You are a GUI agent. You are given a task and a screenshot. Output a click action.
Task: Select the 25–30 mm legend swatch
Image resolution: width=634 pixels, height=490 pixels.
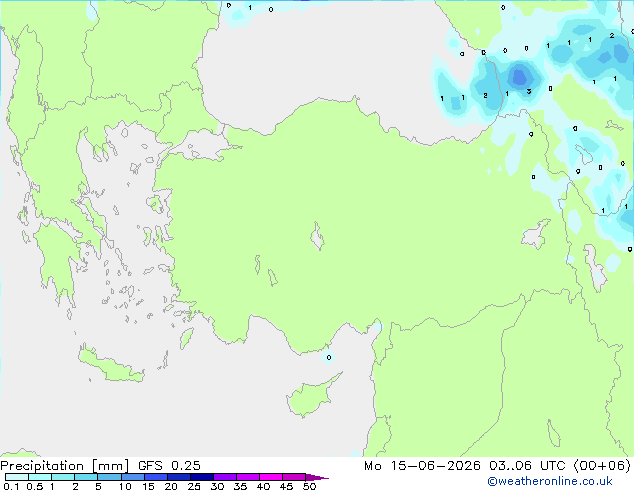[x=201, y=477]
